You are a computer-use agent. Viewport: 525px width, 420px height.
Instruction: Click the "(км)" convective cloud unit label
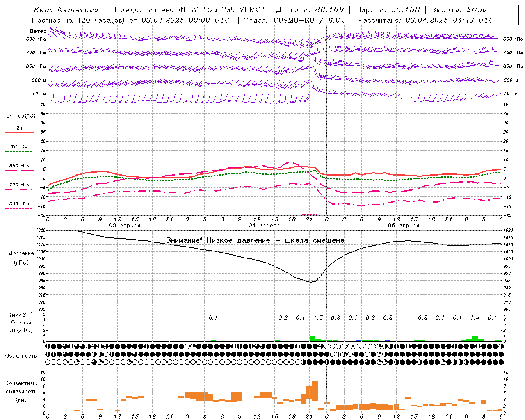click(x=21, y=399)
